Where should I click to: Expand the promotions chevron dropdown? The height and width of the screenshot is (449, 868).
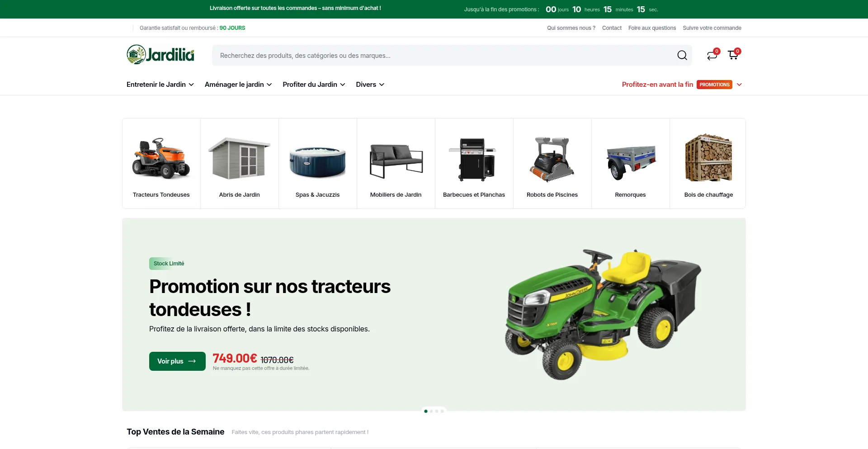[x=740, y=85]
